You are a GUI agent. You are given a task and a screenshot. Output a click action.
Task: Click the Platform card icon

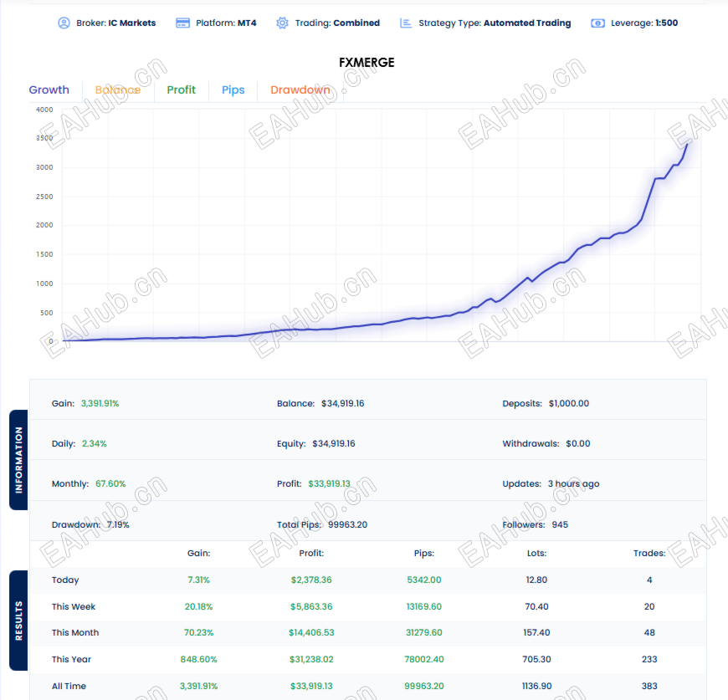(x=182, y=23)
